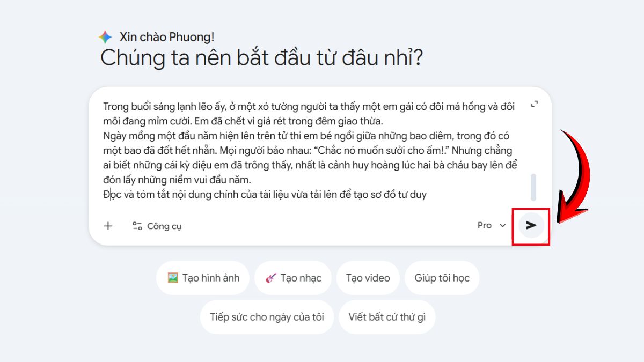Toggle Pro mode for the conversation
Image resolution: width=644 pixels, height=362 pixels.
(485, 225)
